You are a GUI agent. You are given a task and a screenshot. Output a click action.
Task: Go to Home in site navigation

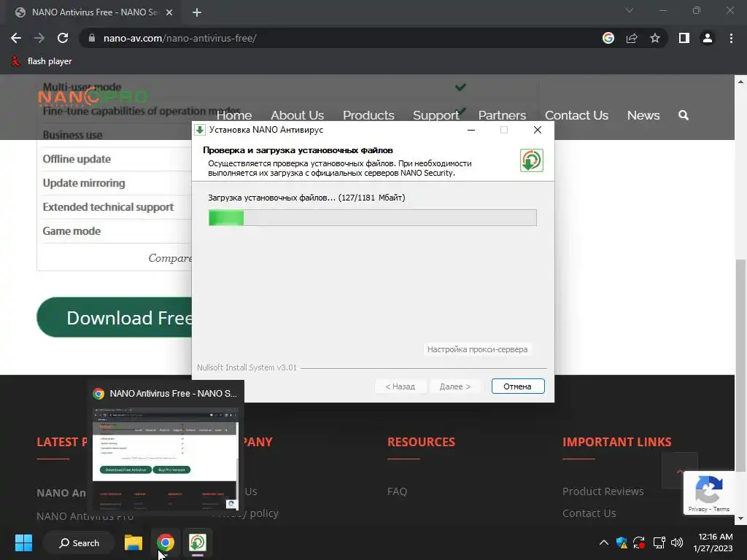coord(234,115)
